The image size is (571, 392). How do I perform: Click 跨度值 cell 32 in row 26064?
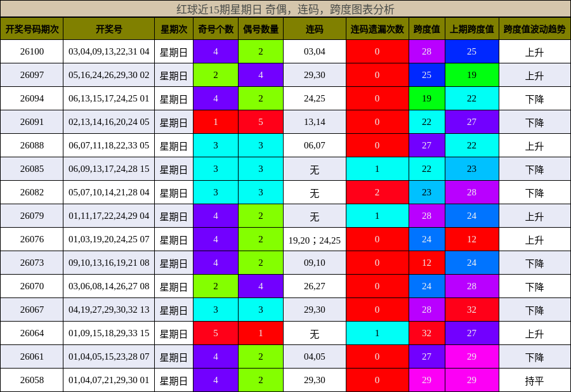point(427,334)
